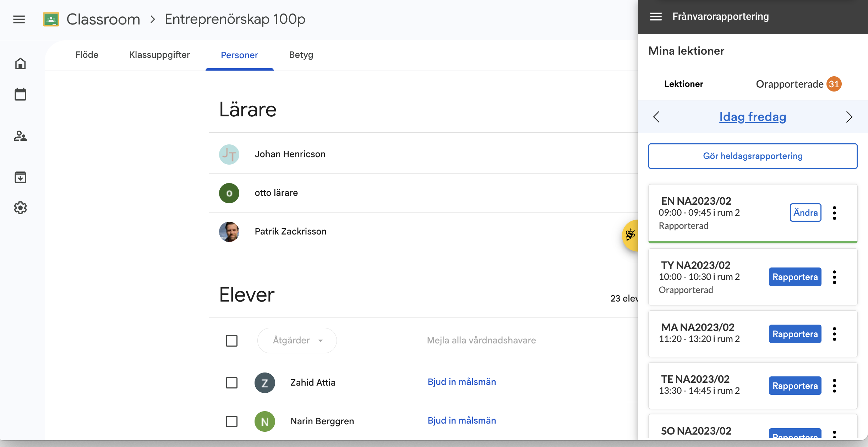Click Rapportera for MA NA2023/02 lesson
868x447 pixels.
(795, 334)
